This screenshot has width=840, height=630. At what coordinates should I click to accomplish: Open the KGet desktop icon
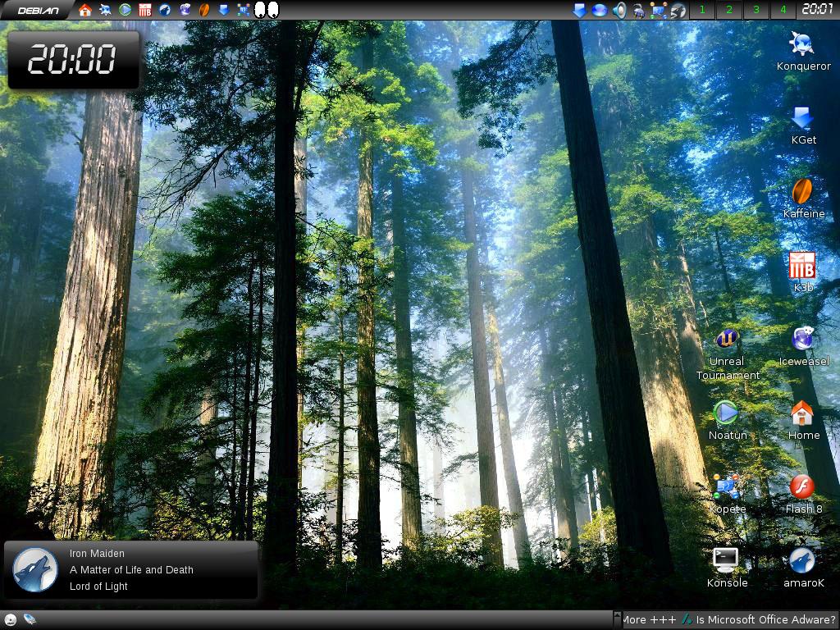803,126
